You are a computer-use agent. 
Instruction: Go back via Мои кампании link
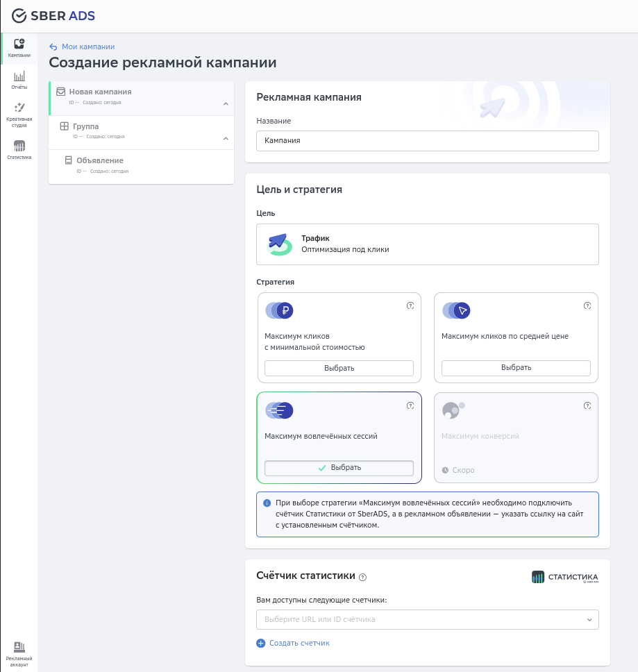tap(87, 47)
